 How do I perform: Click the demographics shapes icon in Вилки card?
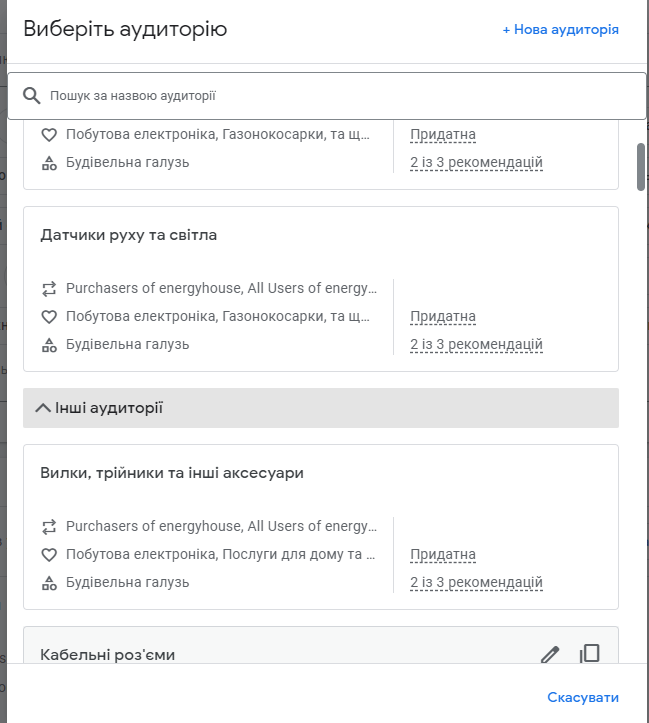point(49,583)
